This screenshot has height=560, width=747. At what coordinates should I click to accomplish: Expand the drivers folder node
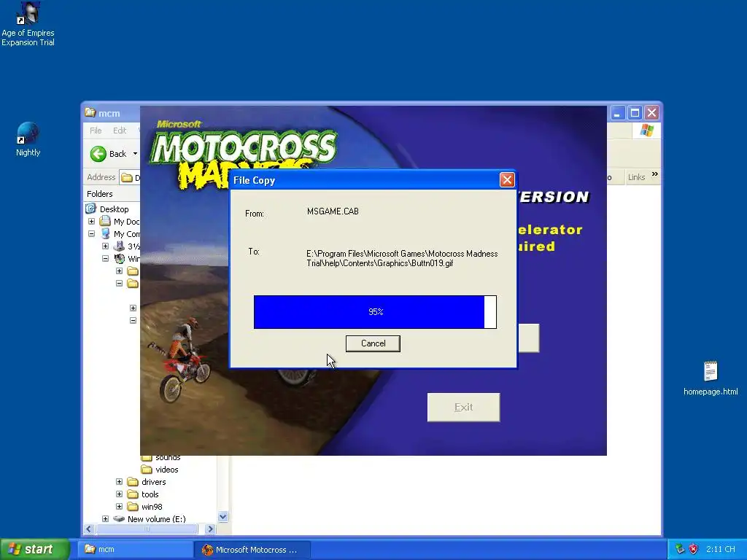click(x=119, y=482)
